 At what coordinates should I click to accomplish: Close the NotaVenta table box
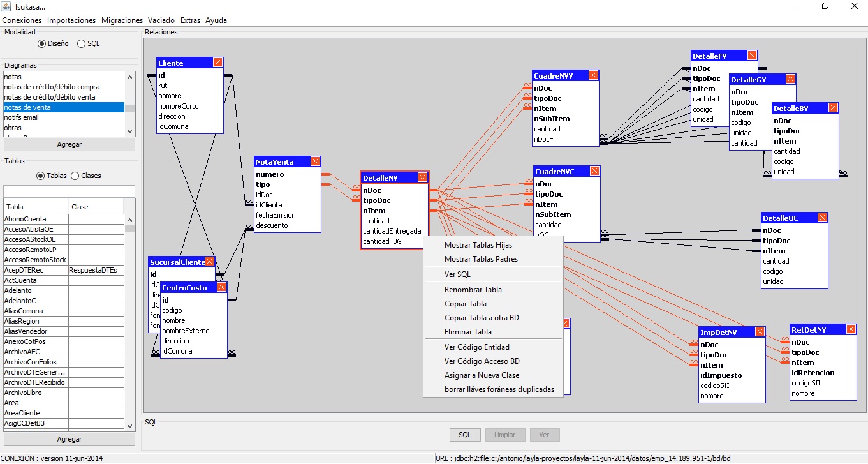pos(315,161)
